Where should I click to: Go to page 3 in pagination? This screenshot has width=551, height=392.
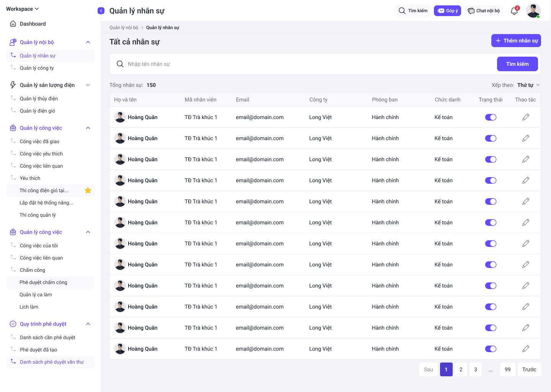click(475, 369)
